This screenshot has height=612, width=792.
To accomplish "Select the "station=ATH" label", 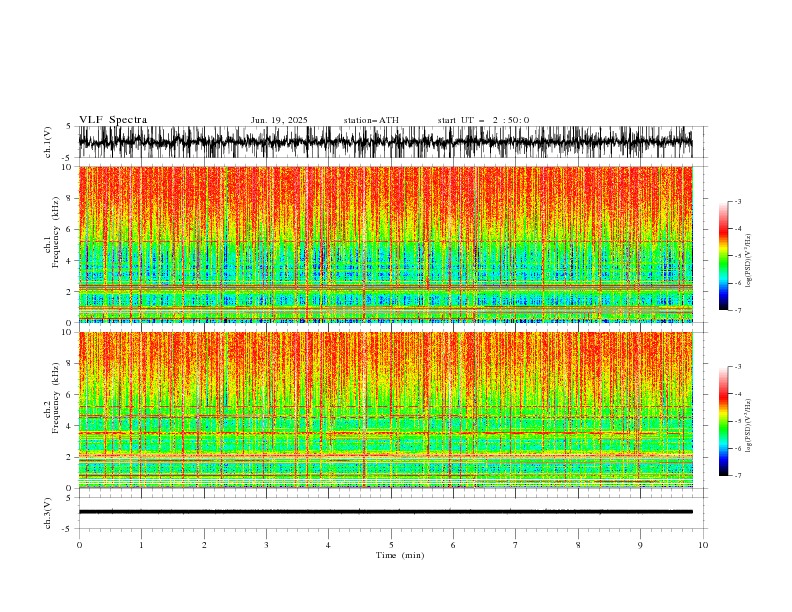I will (371, 120).
